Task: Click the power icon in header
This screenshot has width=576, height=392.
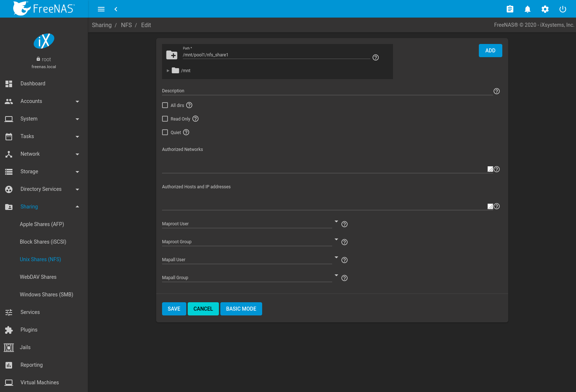Action: click(562, 9)
